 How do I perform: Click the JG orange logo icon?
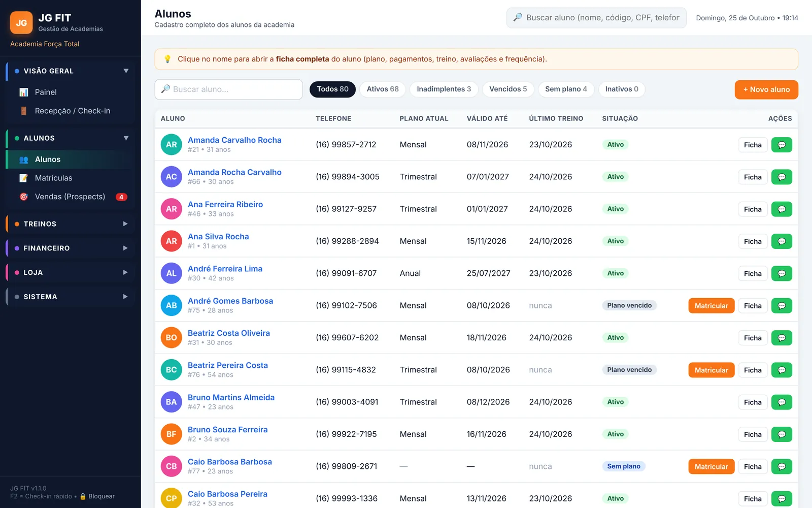[21, 23]
